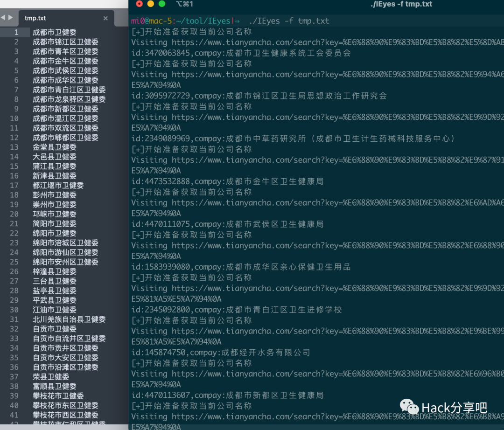Click line 24 绵阳市游仙区卫健委

65,252
